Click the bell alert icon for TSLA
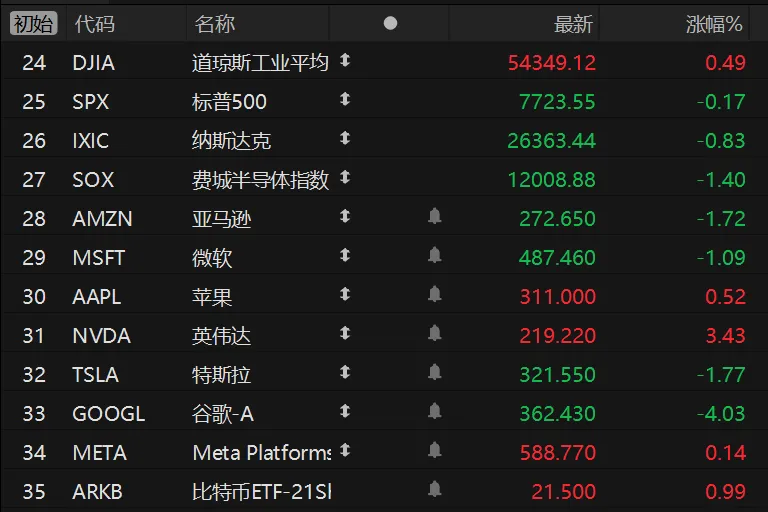The height and width of the screenshot is (512, 768). 434,372
